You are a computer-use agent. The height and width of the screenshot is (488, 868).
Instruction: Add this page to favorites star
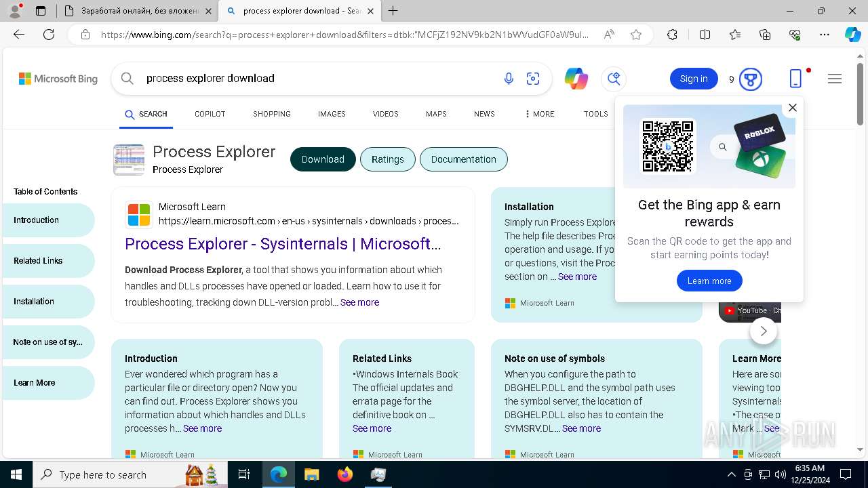pos(636,35)
